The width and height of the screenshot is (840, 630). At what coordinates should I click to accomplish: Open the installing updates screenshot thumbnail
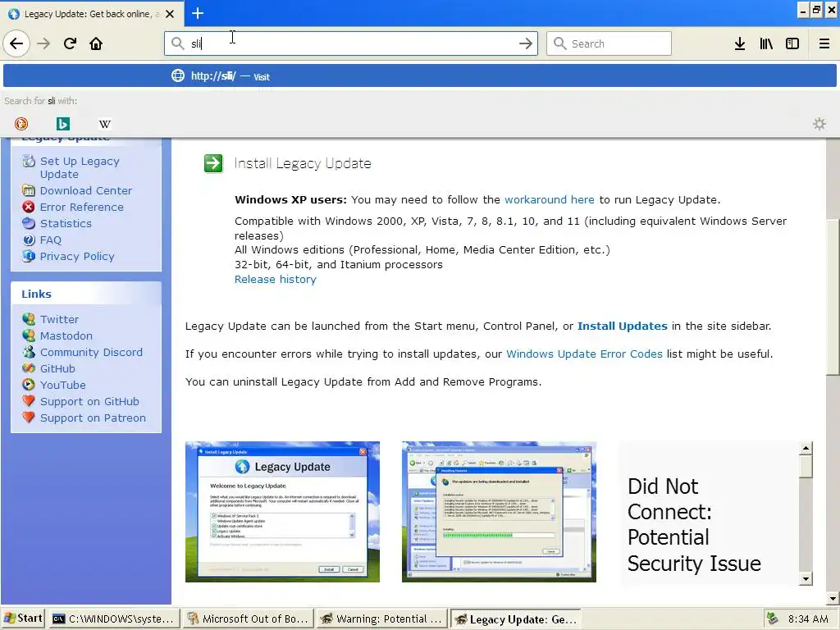[x=499, y=512]
